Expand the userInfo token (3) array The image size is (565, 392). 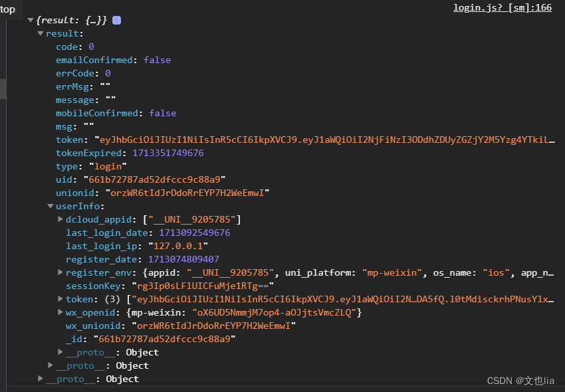click(x=60, y=299)
